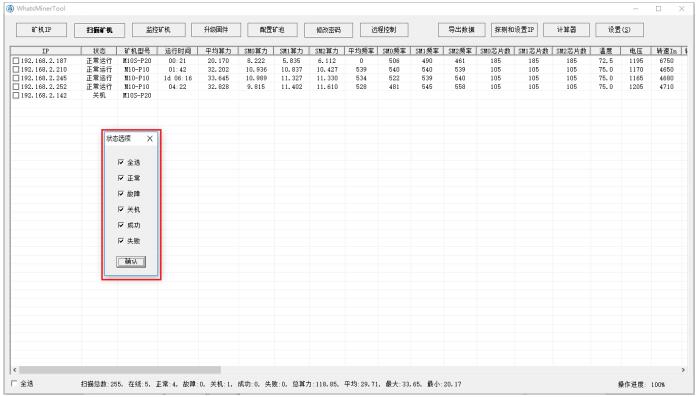The image size is (700, 397).
Task: Click the SM2芯片数 column header
Action: click(x=572, y=51)
